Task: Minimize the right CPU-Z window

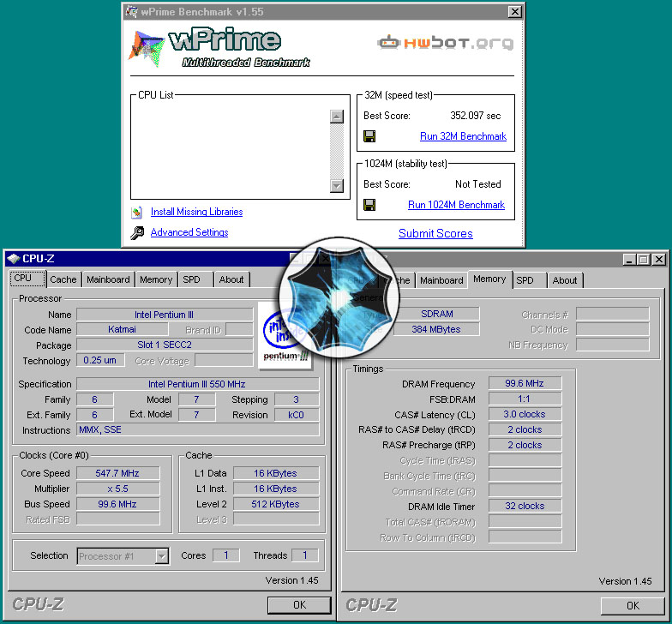Action: click(x=629, y=259)
